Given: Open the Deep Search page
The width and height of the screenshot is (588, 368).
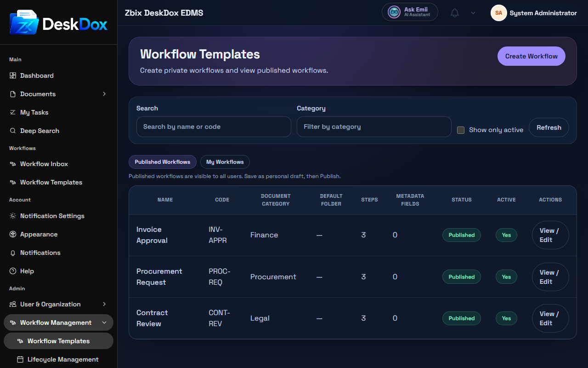Looking at the screenshot, I should [x=58, y=131].
